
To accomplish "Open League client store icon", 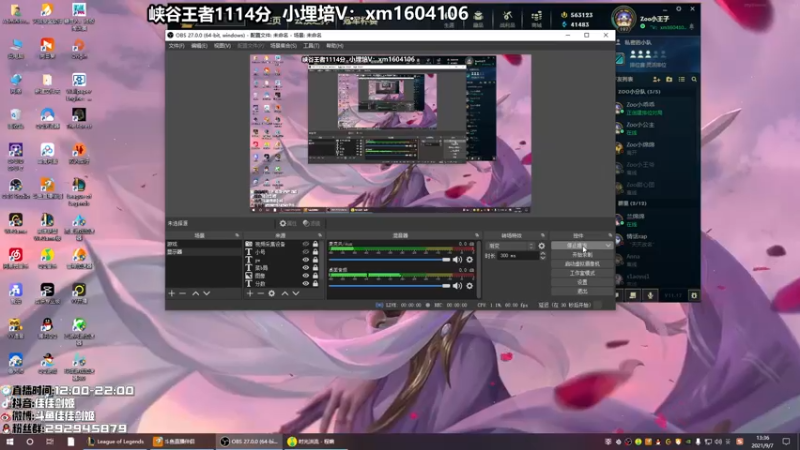I will (536, 16).
